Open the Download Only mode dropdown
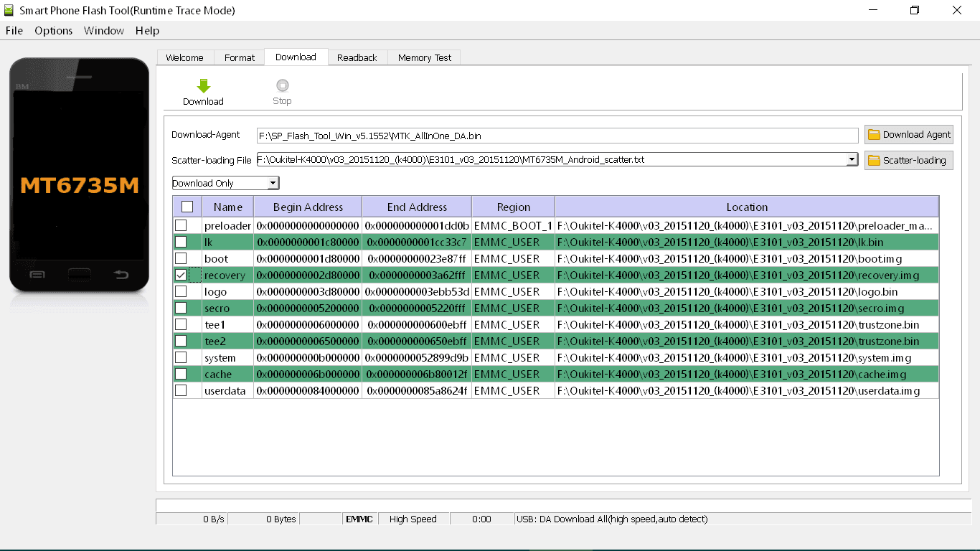The height and width of the screenshot is (551, 980). click(x=225, y=183)
